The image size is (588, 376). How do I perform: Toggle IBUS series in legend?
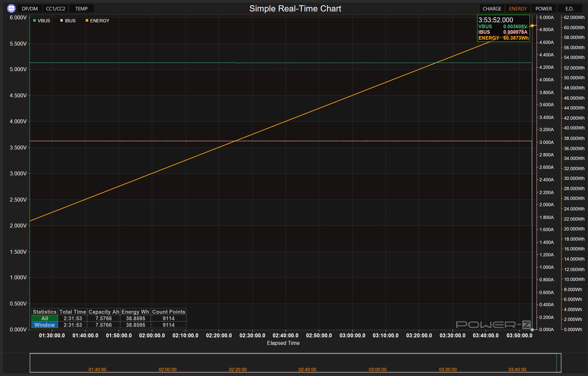[x=70, y=21]
